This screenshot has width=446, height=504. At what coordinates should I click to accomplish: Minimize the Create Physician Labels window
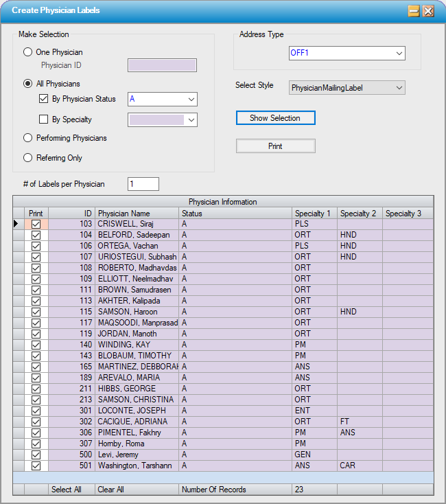pos(414,11)
